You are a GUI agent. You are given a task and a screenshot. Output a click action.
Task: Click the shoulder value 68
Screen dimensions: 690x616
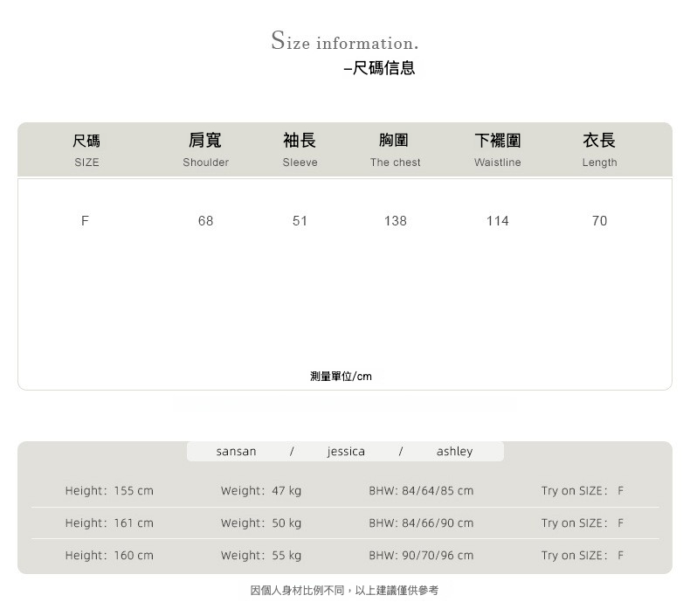tap(205, 220)
